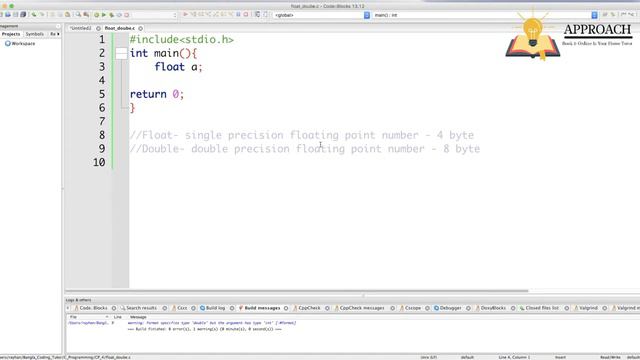Click the Rebuild toolbar icon
The image size is (640, 360).
tap(119, 15)
